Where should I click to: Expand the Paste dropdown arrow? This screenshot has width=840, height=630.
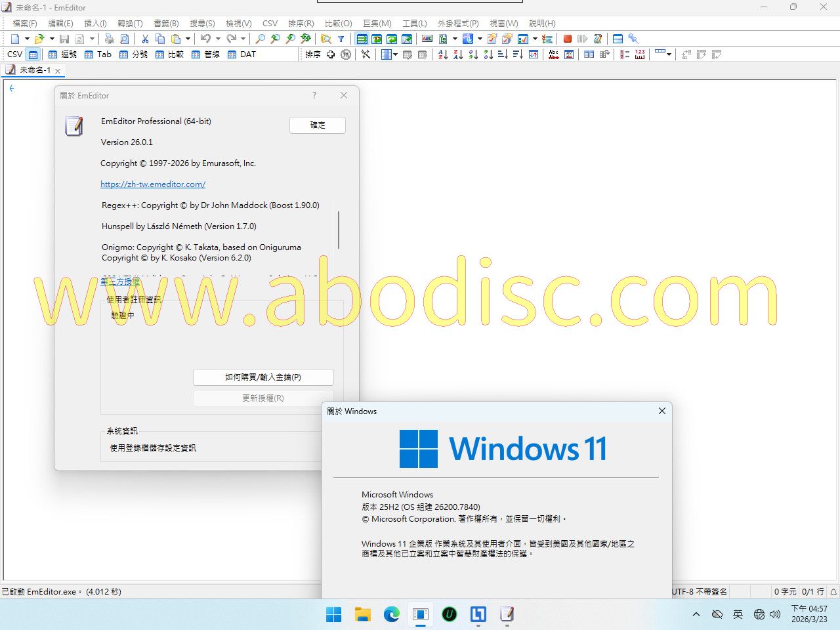click(188, 39)
